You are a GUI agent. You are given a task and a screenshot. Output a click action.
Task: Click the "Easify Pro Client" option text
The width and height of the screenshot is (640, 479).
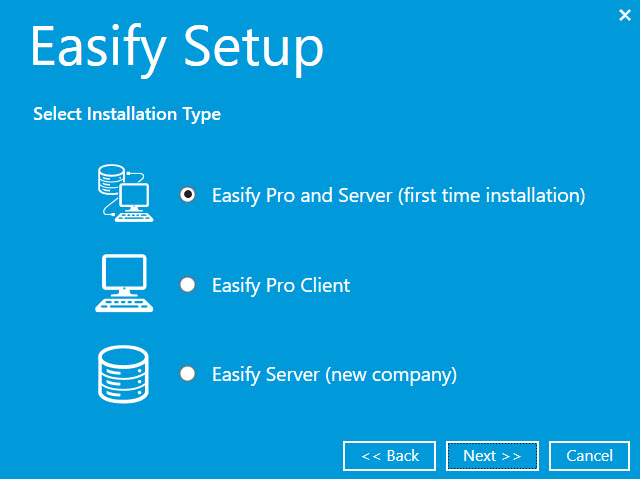tap(281, 285)
